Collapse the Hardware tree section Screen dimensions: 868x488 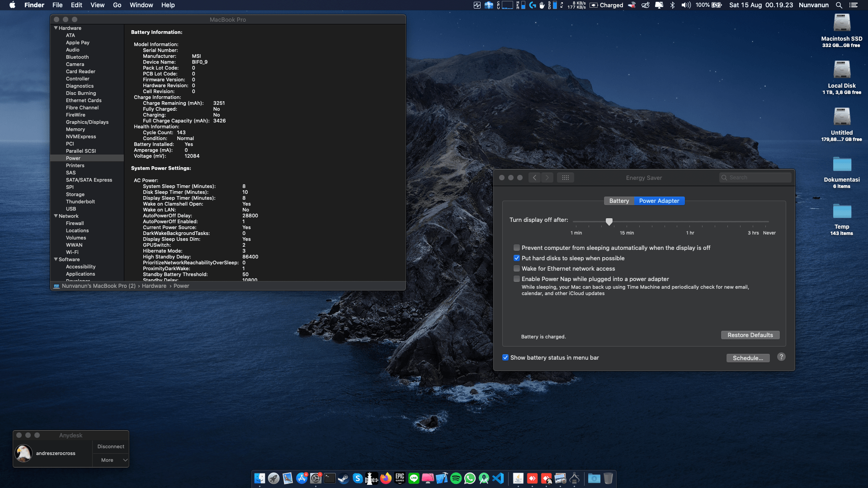pos(56,28)
